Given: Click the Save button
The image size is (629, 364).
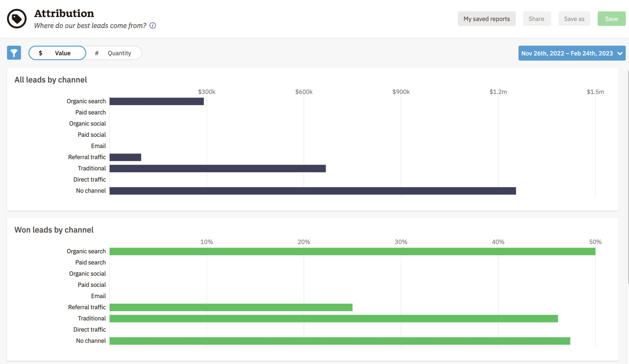Looking at the screenshot, I should [612, 18].
